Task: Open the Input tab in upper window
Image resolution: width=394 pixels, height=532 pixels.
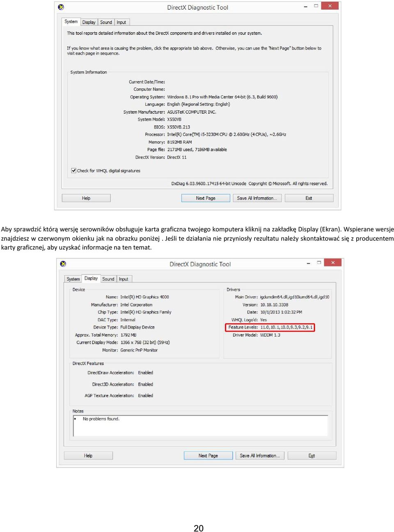Action: 121,22
